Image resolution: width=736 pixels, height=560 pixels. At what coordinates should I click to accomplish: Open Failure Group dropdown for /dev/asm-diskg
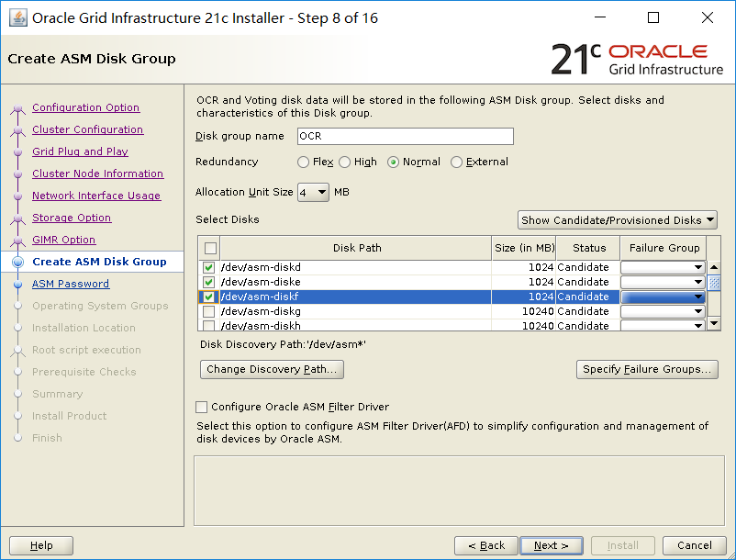[663, 311]
